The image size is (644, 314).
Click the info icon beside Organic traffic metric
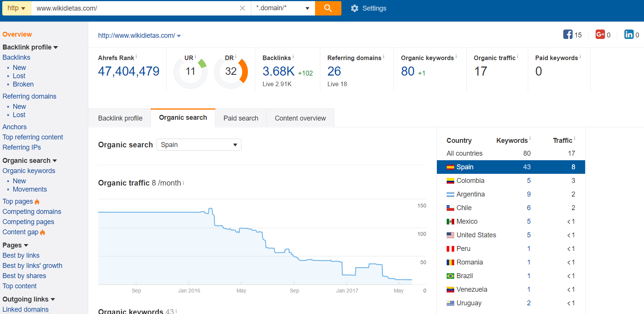click(518, 57)
